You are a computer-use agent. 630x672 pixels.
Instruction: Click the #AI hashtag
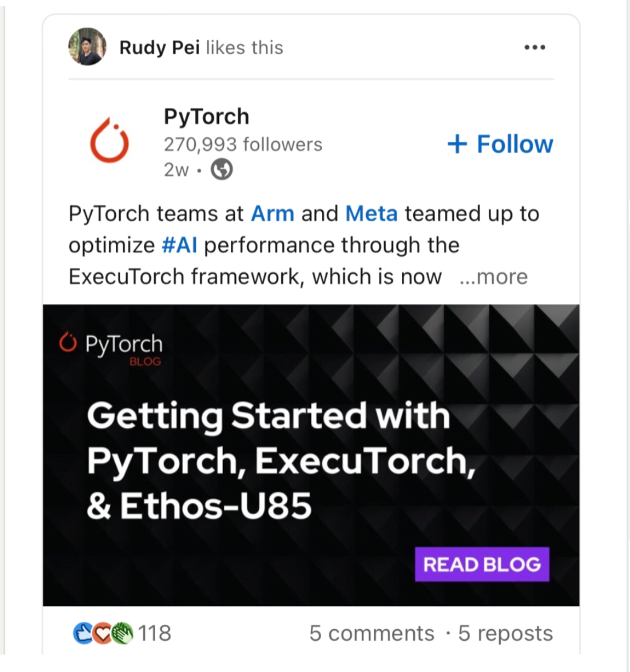(179, 245)
